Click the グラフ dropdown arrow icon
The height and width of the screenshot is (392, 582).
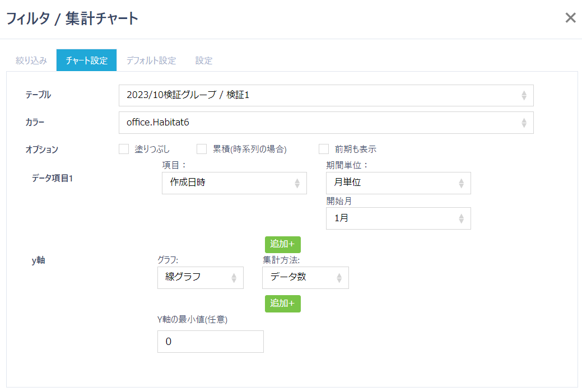coord(235,277)
